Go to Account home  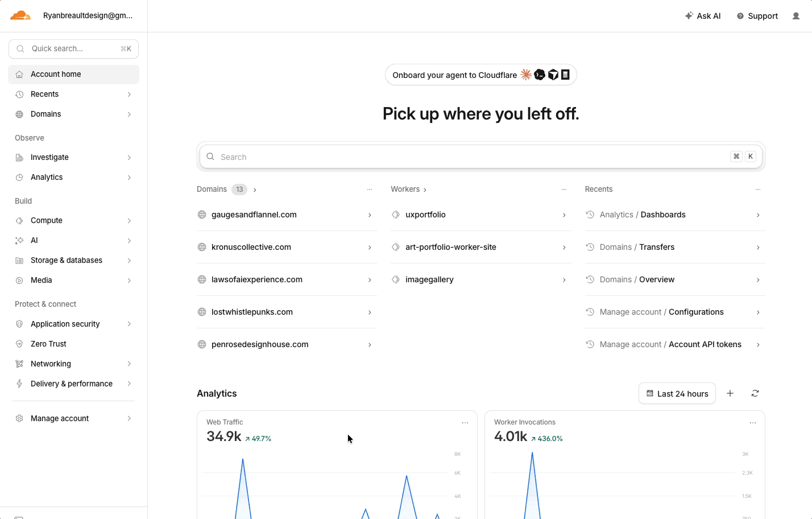[73, 74]
